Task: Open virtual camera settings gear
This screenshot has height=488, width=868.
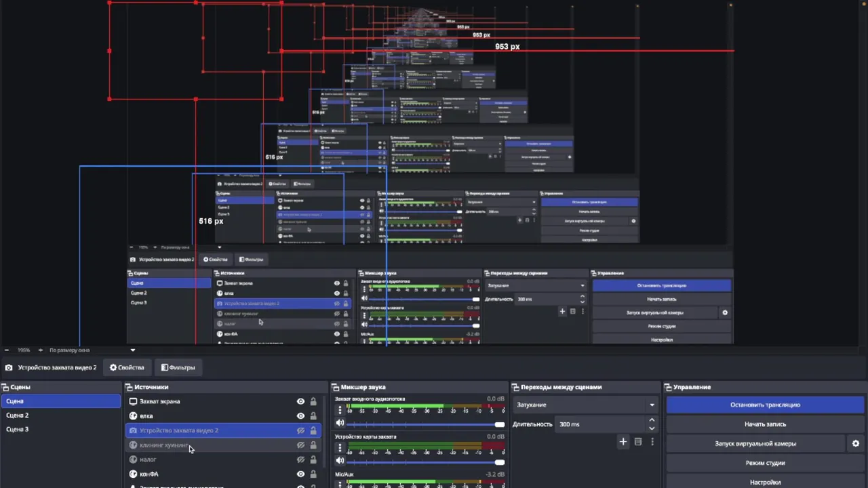Action: tap(856, 443)
